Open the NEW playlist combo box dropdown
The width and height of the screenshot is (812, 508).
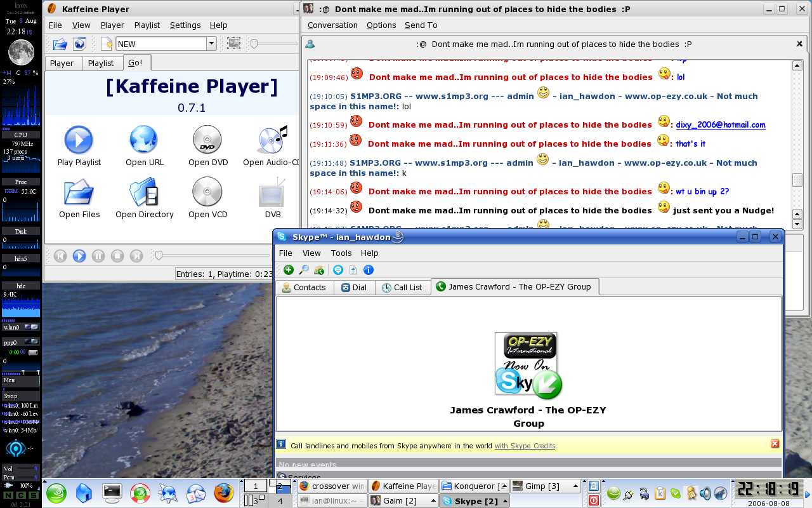click(211, 43)
